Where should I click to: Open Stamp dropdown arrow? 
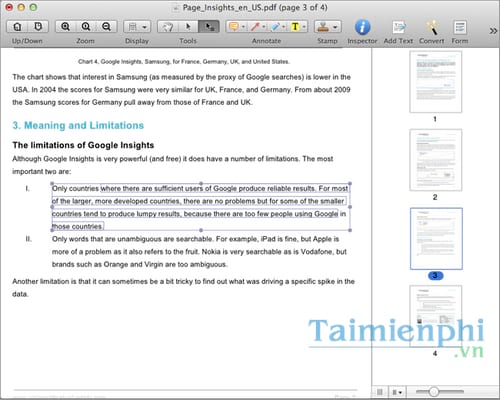[x=335, y=27]
